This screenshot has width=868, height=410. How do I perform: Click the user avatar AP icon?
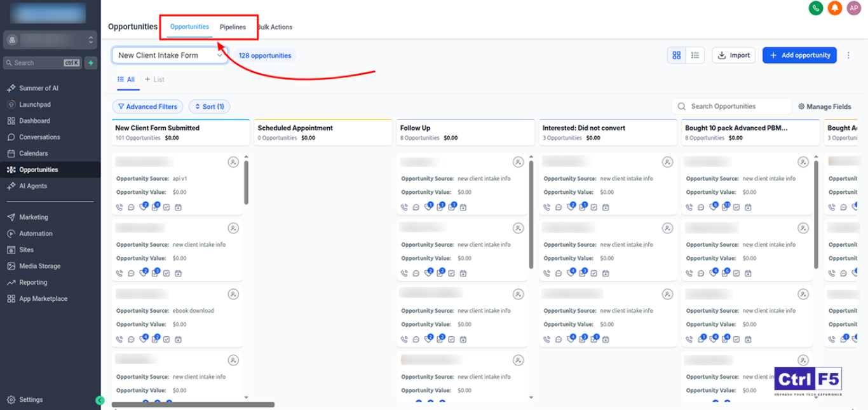(853, 8)
